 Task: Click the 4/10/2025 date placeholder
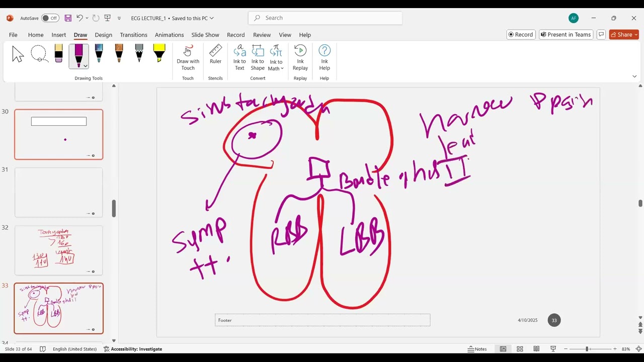tap(528, 320)
